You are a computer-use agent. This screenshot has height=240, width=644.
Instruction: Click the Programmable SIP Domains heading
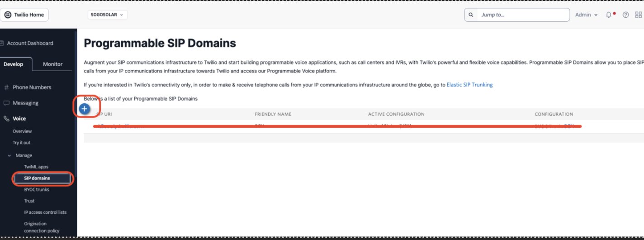point(160,43)
